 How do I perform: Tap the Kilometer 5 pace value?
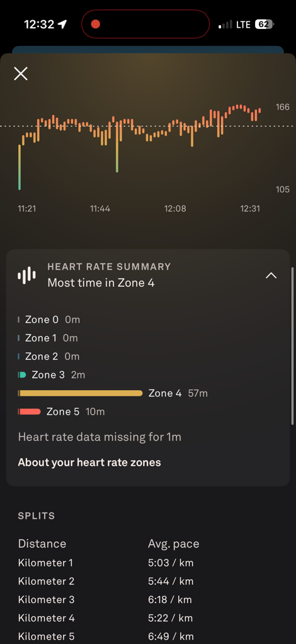(171, 636)
